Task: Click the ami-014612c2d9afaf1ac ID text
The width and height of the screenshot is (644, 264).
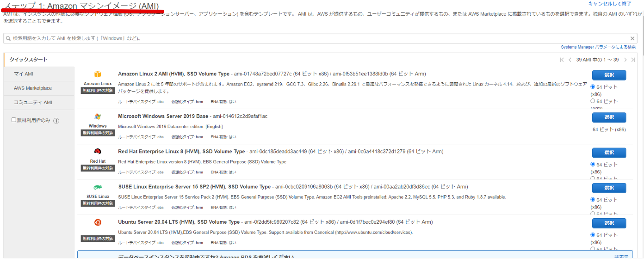Action: click(241, 116)
